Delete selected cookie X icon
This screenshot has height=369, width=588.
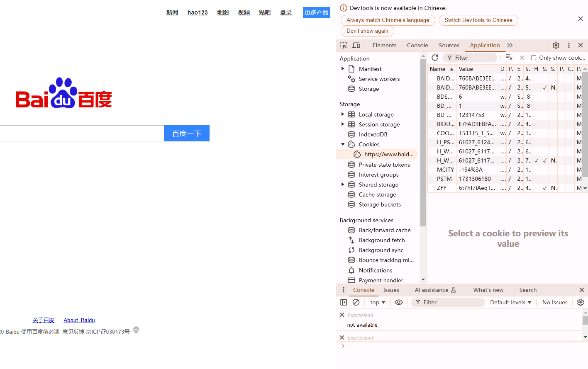[522, 58]
